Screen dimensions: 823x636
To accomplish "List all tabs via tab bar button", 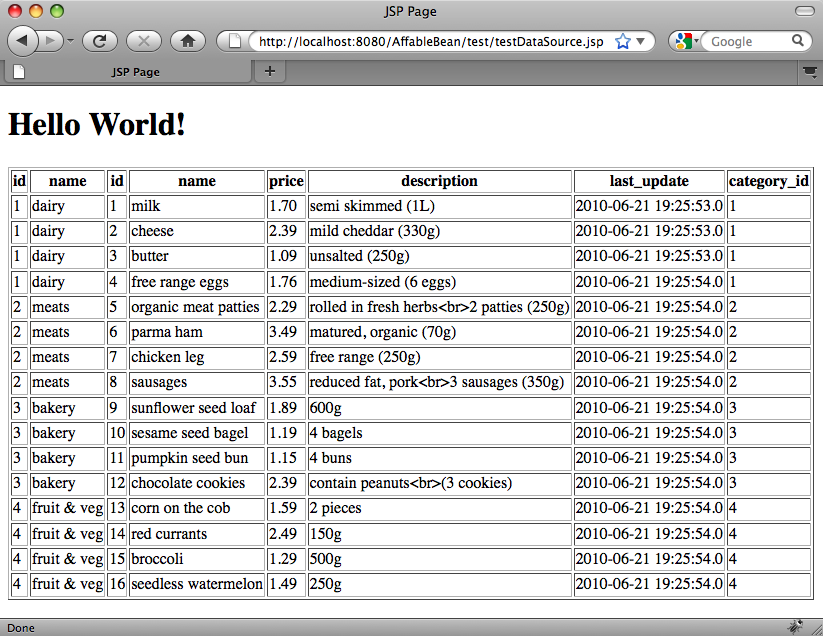I will coord(809,71).
